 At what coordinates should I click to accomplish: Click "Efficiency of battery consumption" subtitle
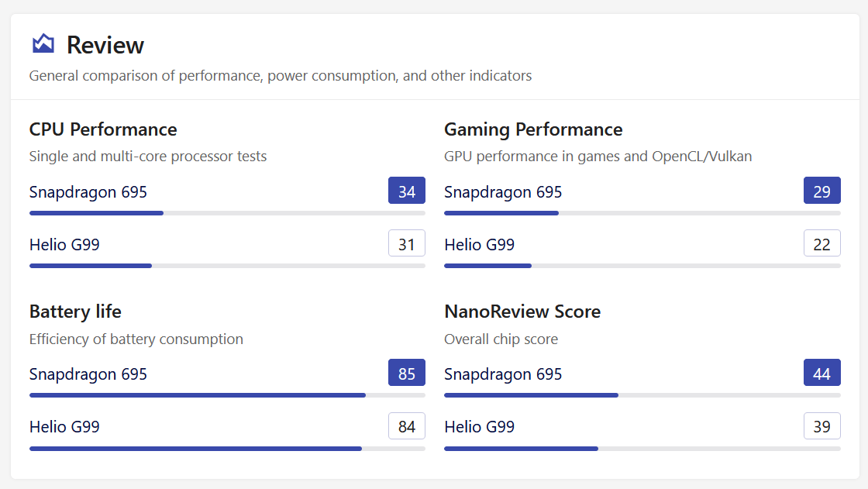pyautogui.click(x=136, y=339)
